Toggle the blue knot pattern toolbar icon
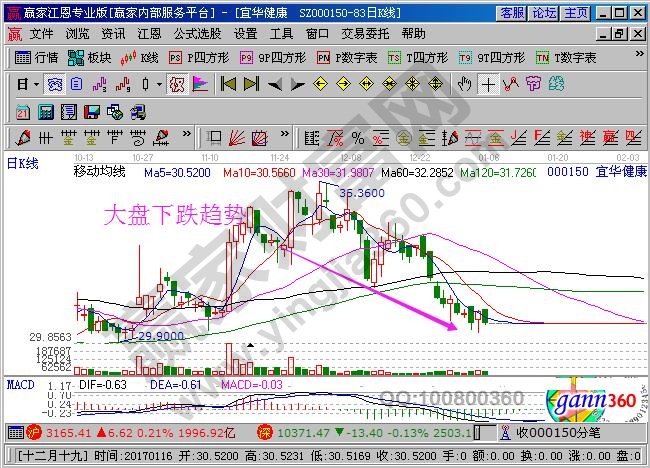The width and height of the screenshot is (650, 468). pyautogui.click(x=54, y=85)
